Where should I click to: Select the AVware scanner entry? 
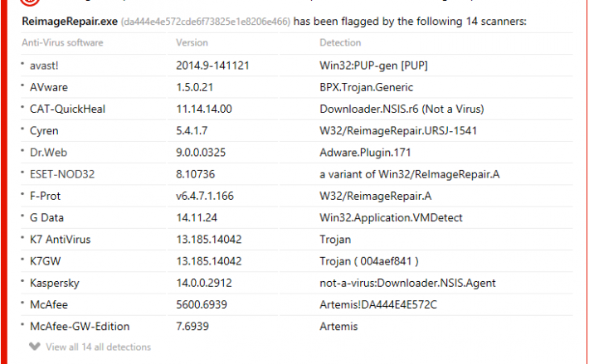tap(49, 87)
